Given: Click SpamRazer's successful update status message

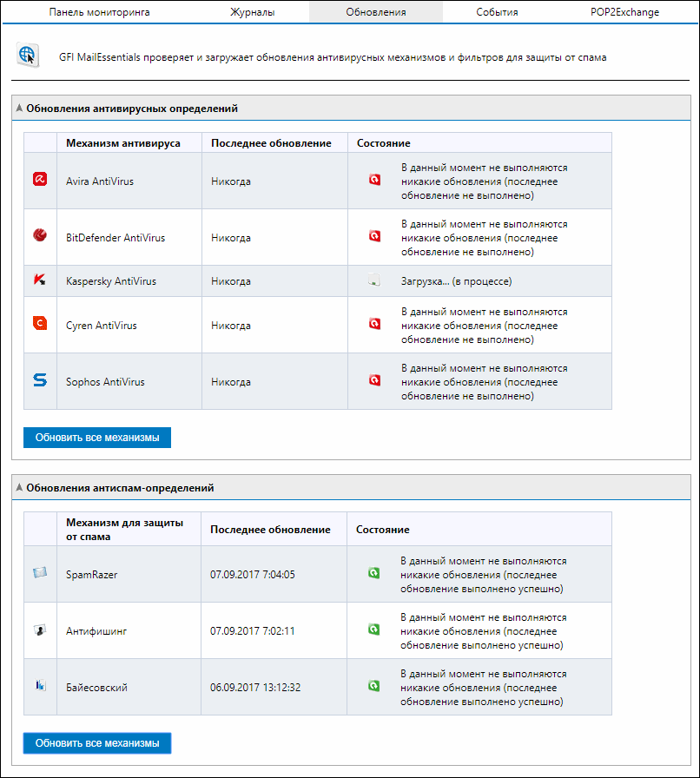Looking at the screenshot, I should [x=483, y=575].
